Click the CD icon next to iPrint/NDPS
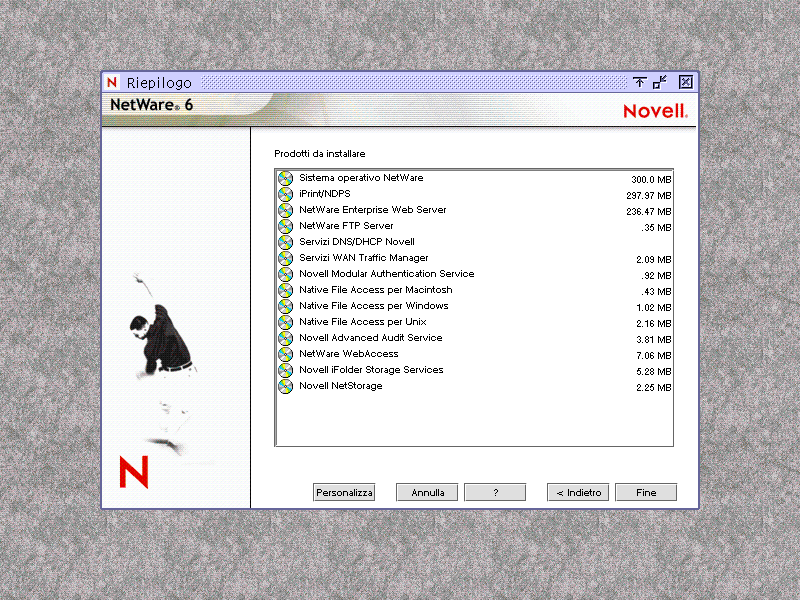Screen dimensions: 800x600 click(x=286, y=194)
